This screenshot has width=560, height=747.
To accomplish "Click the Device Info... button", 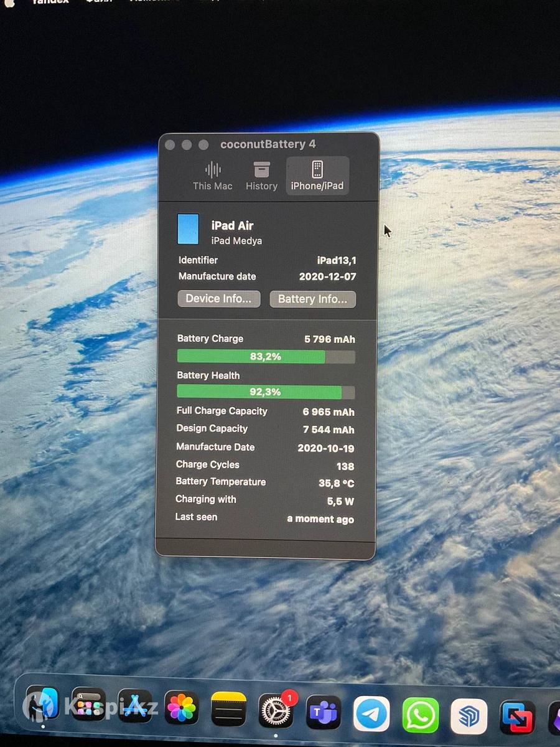I will (x=218, y=299).
